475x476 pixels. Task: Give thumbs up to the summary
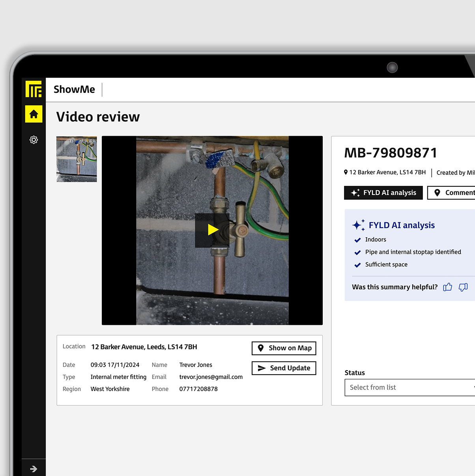coord(447,287)
